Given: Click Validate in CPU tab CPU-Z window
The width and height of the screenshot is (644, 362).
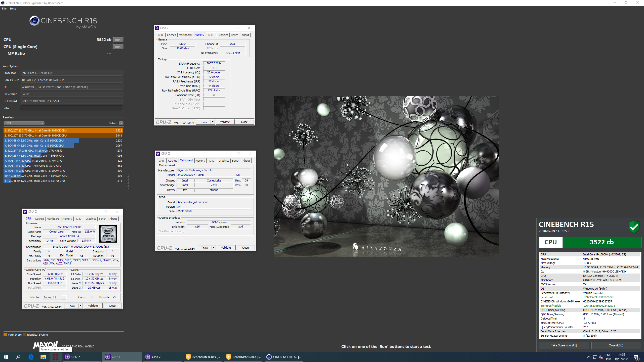Looking at the screenshot, I should (93, 306).
